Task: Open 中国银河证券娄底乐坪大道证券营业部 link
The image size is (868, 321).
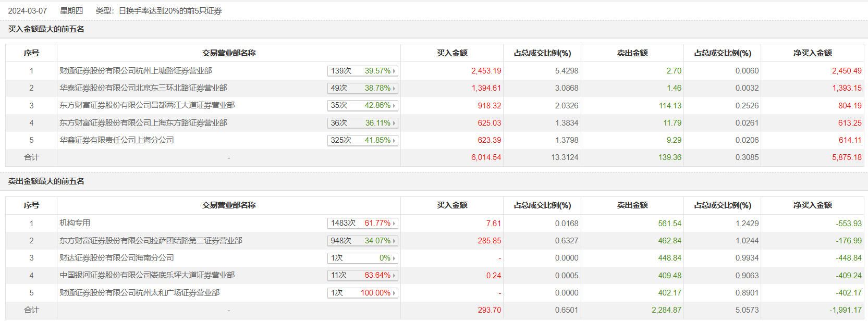Action: pos(147,275)
